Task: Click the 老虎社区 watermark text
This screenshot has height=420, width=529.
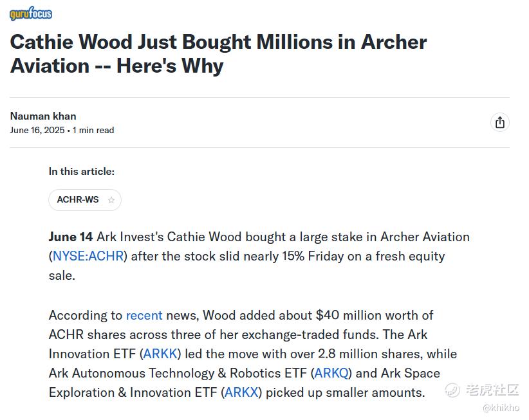Action: click(492, 390)
